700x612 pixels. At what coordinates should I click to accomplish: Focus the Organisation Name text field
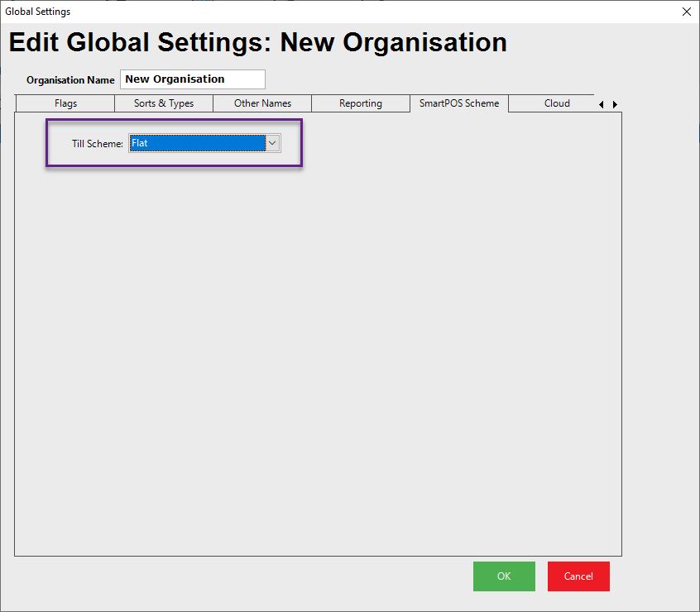tap(192, 79)
